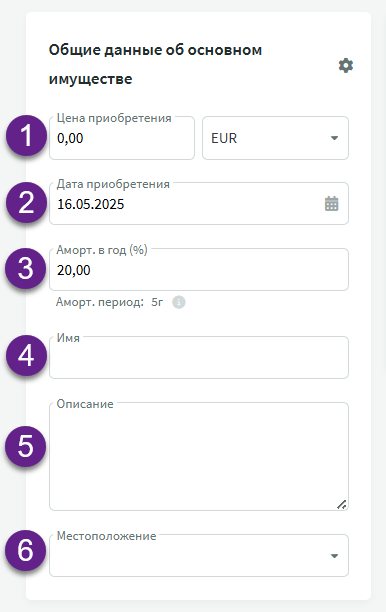This screenshot has height=612, width=386.
Task: Click the purple badge numbered 5
Action: 26,447
